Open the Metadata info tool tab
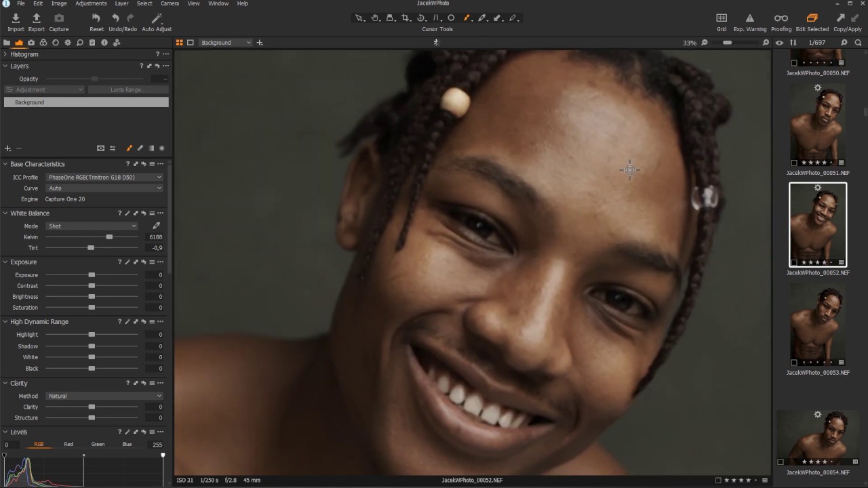 (104, 43)
